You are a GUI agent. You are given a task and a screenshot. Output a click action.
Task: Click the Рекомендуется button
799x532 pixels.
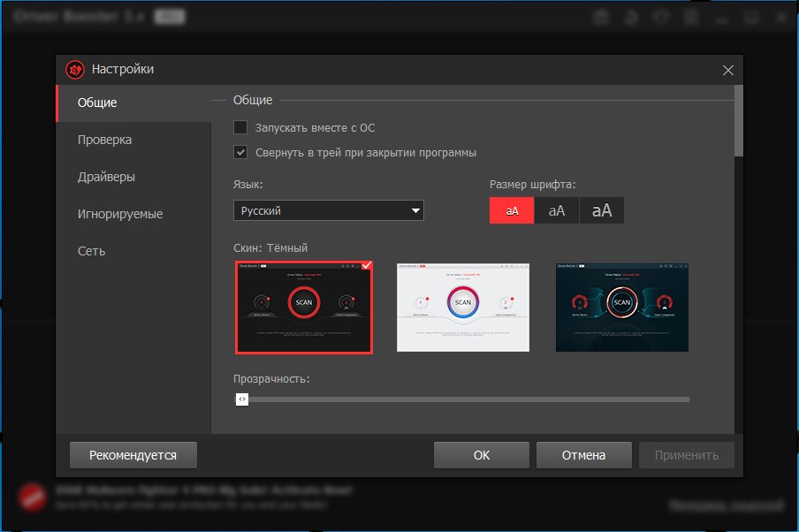[x=133, y=455]
